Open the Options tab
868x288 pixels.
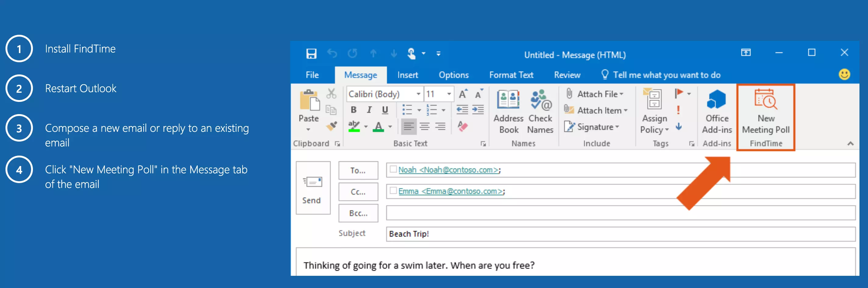click(x=454, y=75)
